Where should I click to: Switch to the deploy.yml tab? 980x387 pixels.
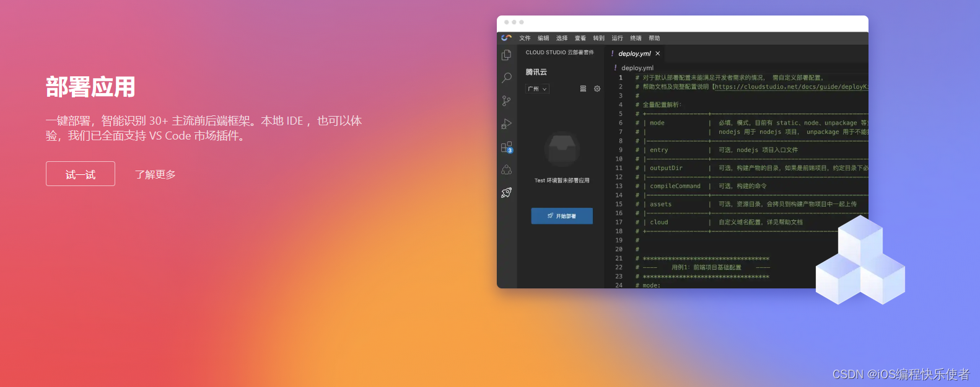634,53
